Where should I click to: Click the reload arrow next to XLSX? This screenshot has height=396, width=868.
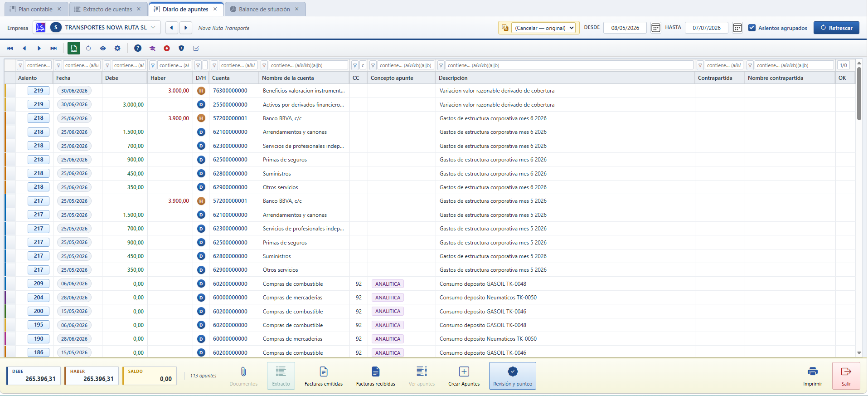pos(88,48)
